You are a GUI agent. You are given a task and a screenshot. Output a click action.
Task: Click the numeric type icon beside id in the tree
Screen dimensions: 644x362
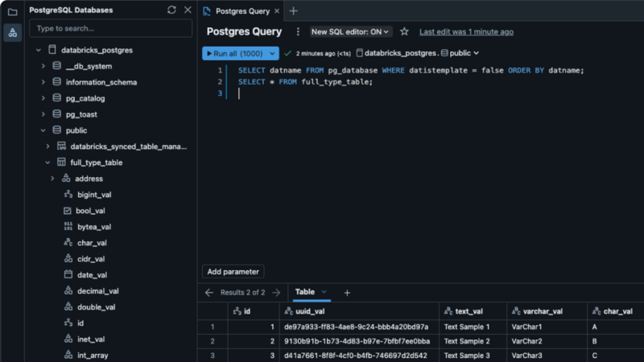point(68,323)
